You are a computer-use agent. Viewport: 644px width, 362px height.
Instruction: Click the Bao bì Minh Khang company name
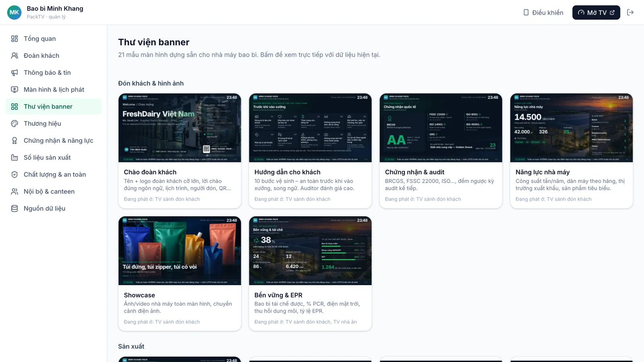[x=55, y=8]
